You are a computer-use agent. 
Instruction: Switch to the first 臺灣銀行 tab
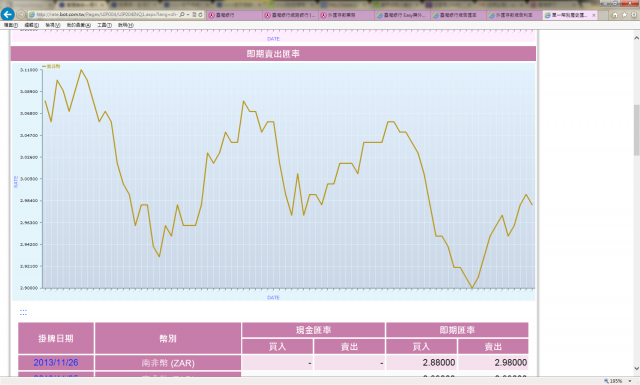coord(234,15)
